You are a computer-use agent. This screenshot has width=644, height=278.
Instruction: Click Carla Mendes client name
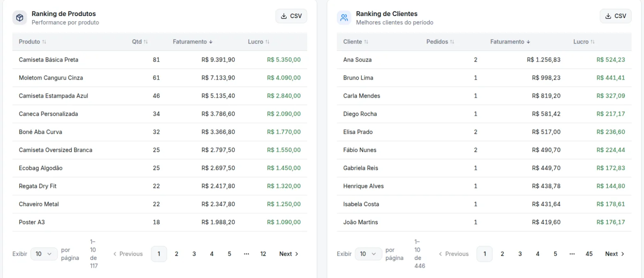point(362,96)
